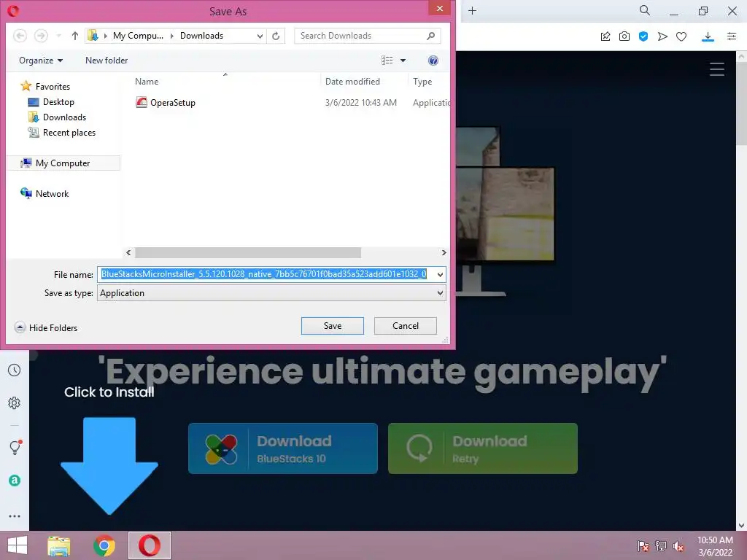The height and width of the screenshot is (560, 747).
Task: Collapse folders with Hide Folders
Action: tap(46, 327)
